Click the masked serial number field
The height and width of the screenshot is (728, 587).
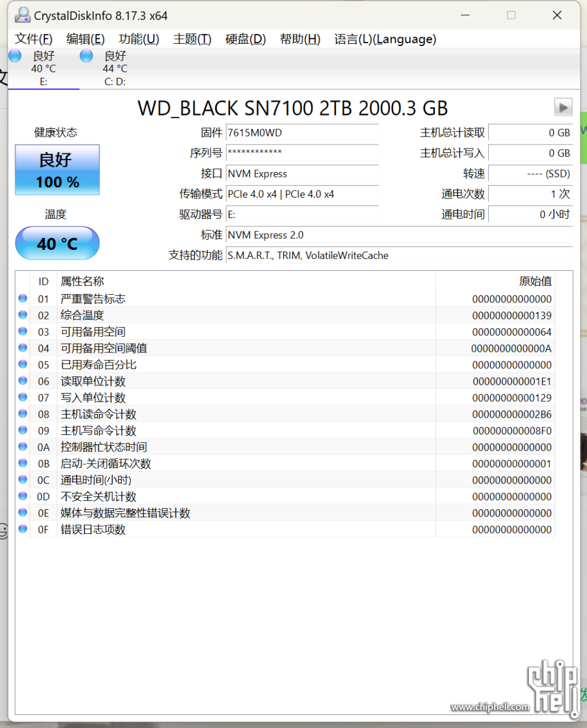pyautogui.click(x=302, y=153)
